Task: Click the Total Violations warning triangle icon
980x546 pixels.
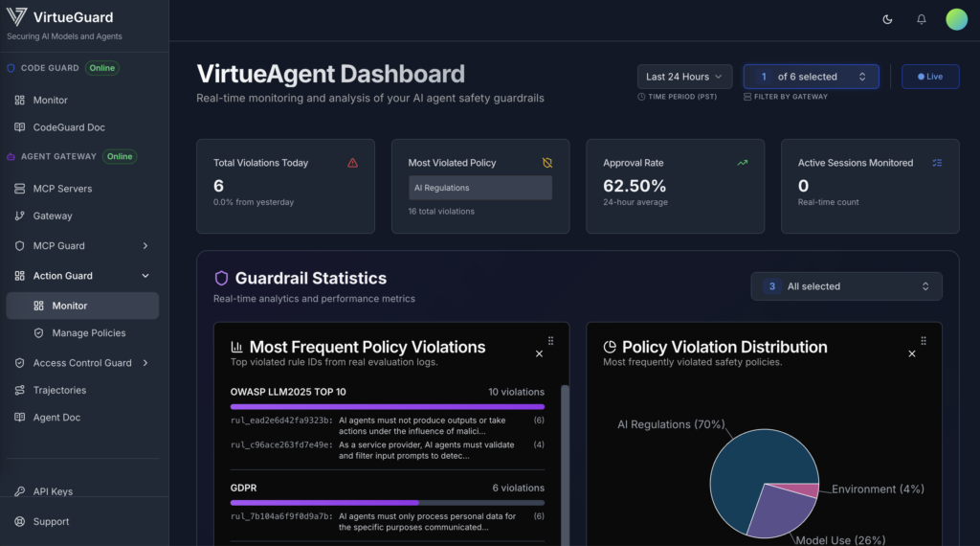Action: pos(352,163)
